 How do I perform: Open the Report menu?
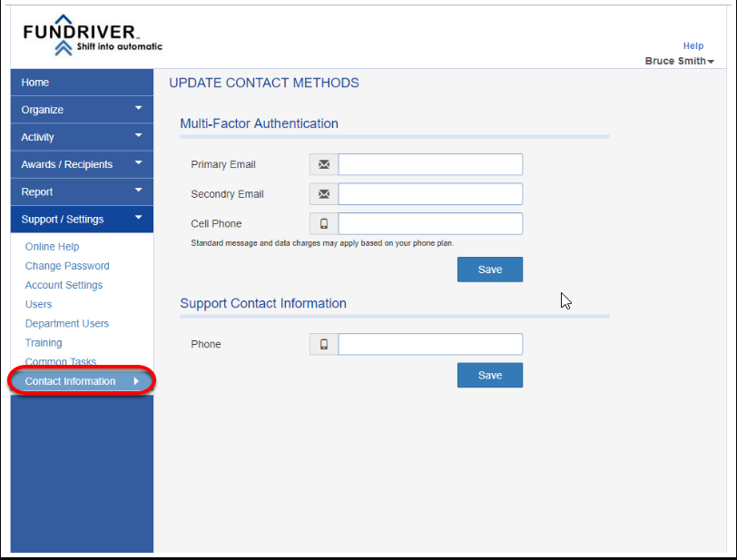coord(82,192)
